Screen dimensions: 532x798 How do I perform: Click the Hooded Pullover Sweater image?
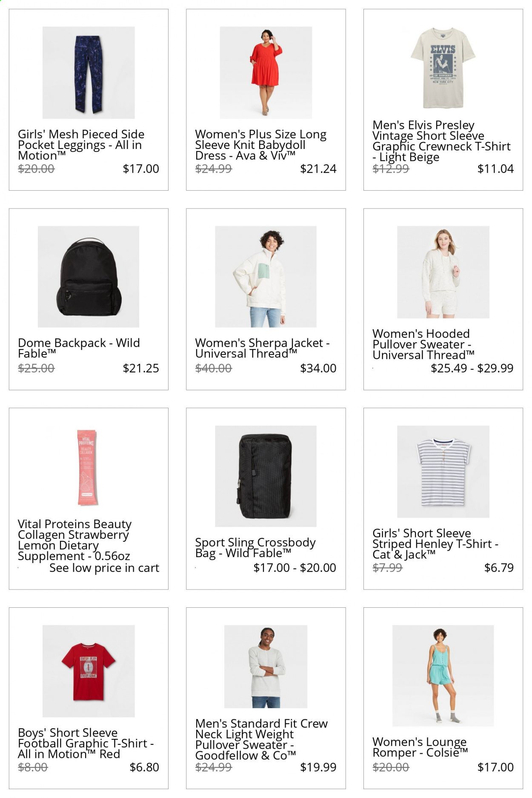click(443, 272)
